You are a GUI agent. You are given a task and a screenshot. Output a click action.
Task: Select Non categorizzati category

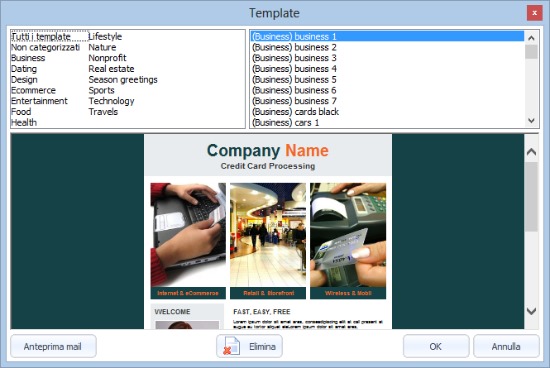(45, 47)
